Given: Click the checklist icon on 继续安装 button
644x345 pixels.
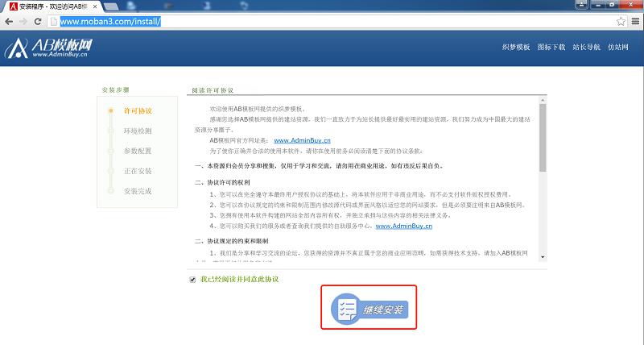Looking at the screenshot, I should click(346, 309).
